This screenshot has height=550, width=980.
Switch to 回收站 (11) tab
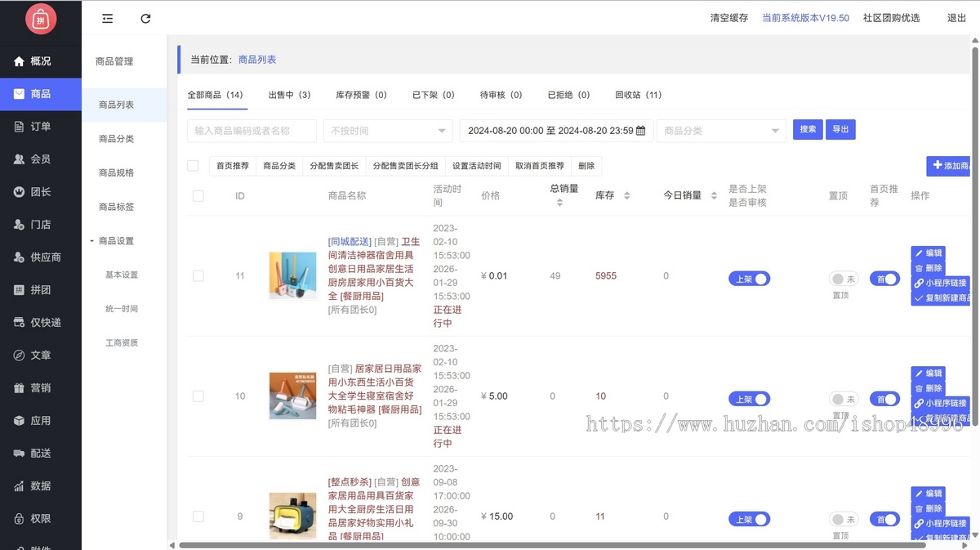(x=639, y=95)
